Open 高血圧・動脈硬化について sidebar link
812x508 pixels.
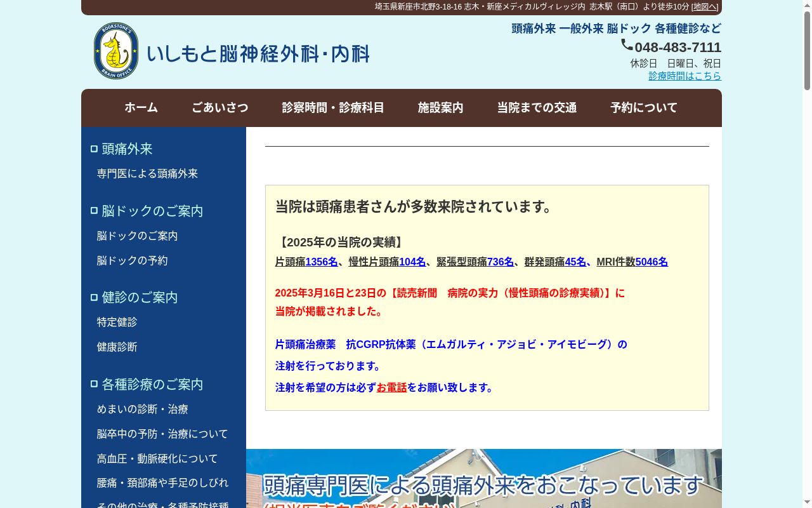[x=157, y=459]
